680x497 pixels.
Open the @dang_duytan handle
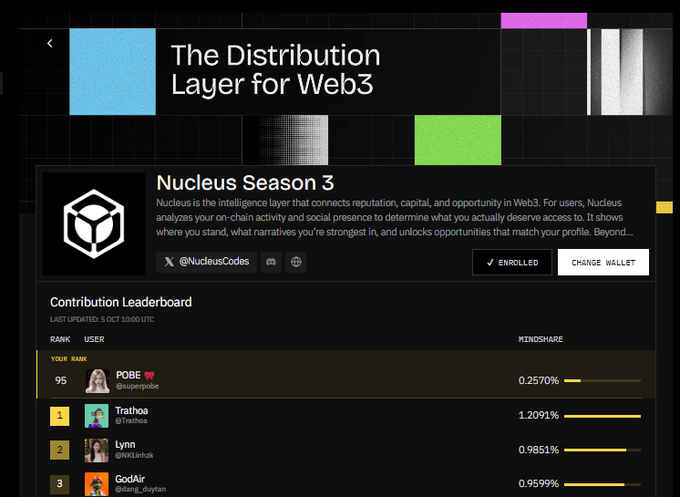[x=141, y=489]
